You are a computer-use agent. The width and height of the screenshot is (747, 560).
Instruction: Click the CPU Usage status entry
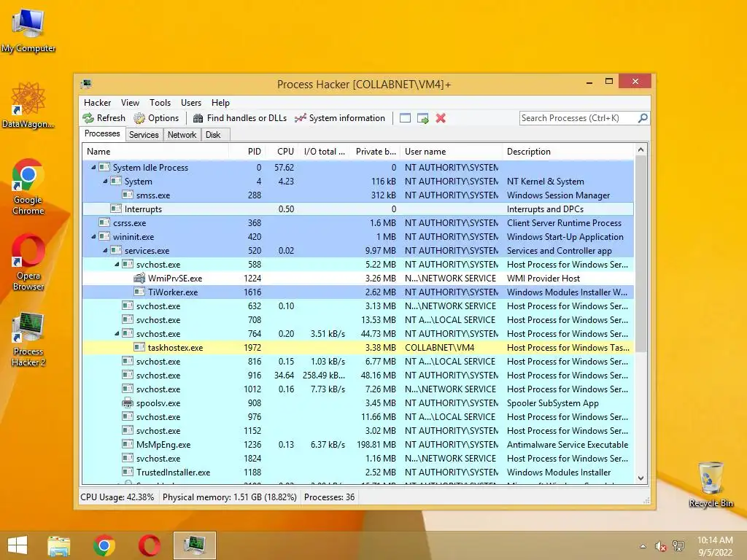coord(117,497)
